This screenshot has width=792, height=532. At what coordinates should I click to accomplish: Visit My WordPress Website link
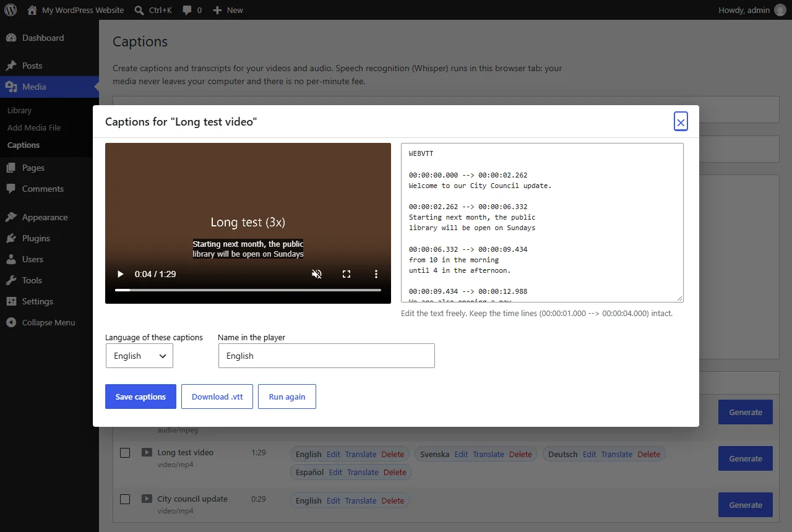[x=75, y=10]
